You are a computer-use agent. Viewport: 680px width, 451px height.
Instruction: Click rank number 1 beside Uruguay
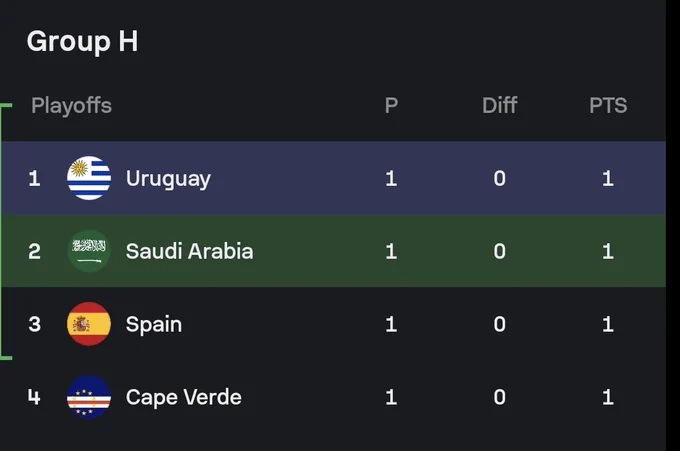[34, 178]
